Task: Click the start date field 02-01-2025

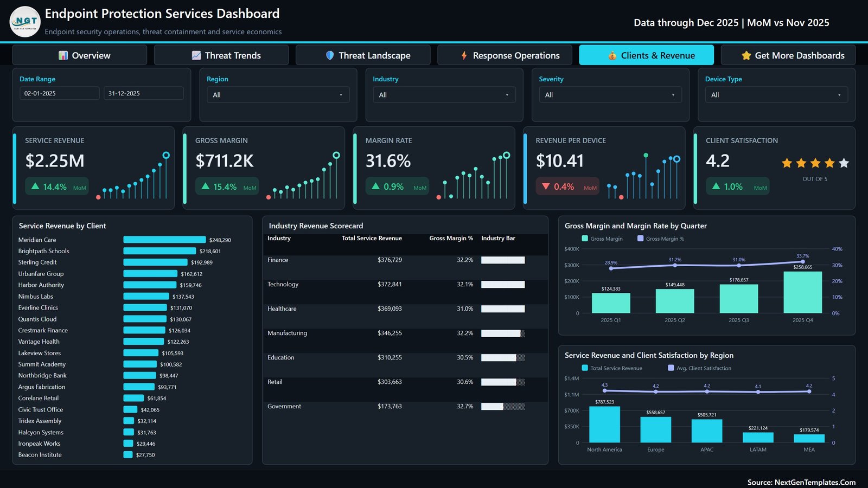Action: [x=60, y=93]
